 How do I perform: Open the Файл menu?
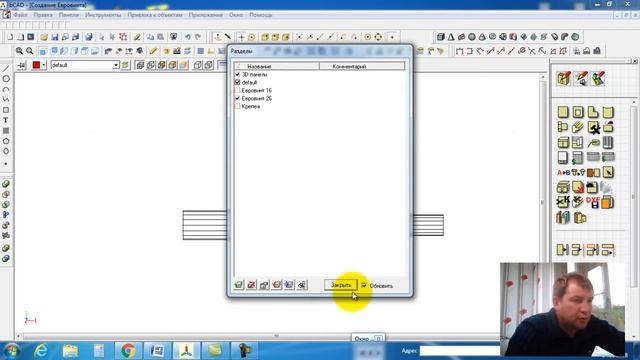pyautogui.click(x=20, y=15)
